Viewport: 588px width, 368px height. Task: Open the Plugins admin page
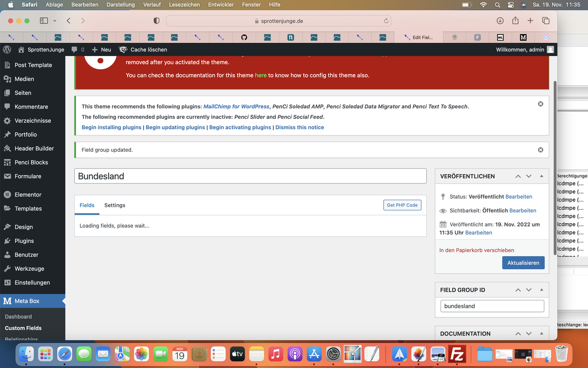(x=24, y=241)
